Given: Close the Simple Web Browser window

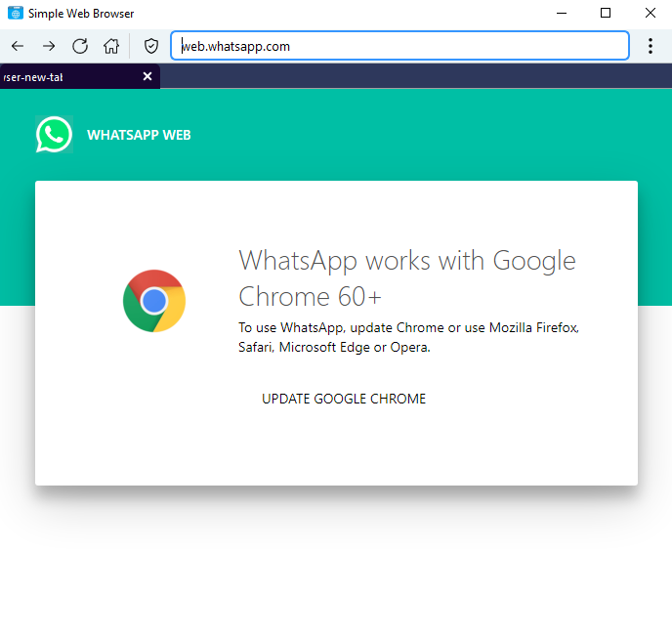Looking at the screenshot, I should (x=651, y=13).
